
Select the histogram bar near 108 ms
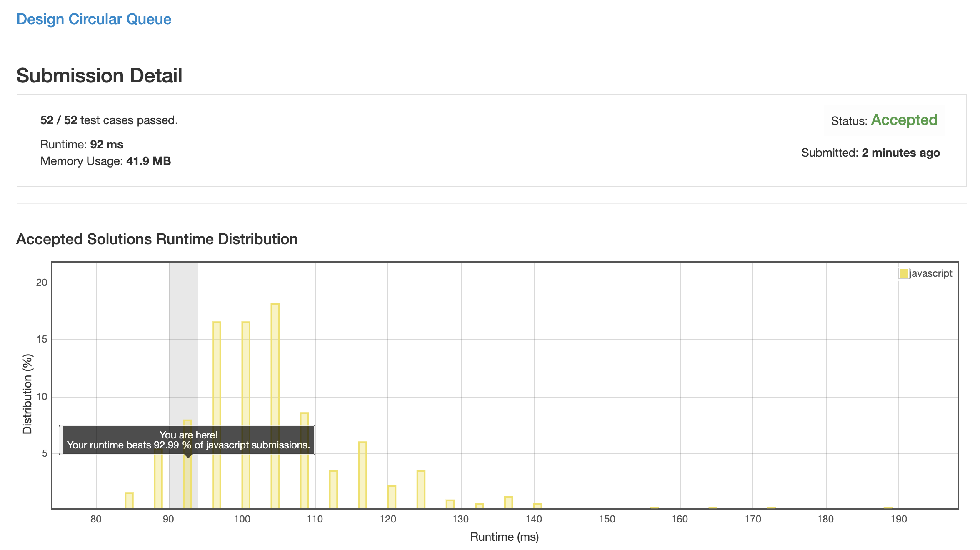point(304,461)
